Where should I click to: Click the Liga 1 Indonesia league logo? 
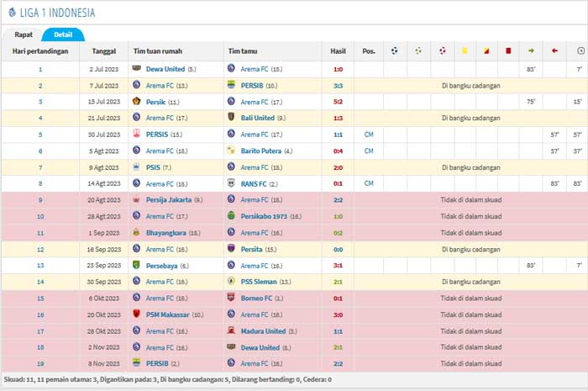[12, 13]
